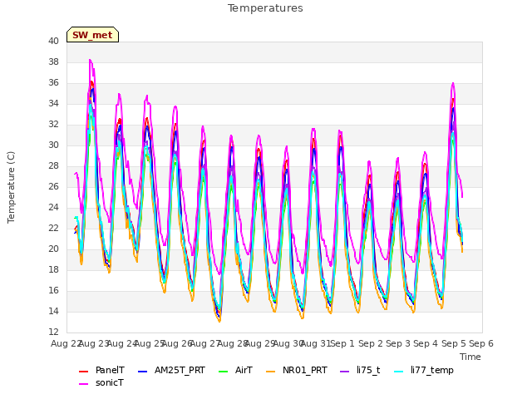The width and height of the screenshot is (532, 399).
Task: Click the 18 y-axis tick label
Action: pyautogui.click(x=53, y=269)
